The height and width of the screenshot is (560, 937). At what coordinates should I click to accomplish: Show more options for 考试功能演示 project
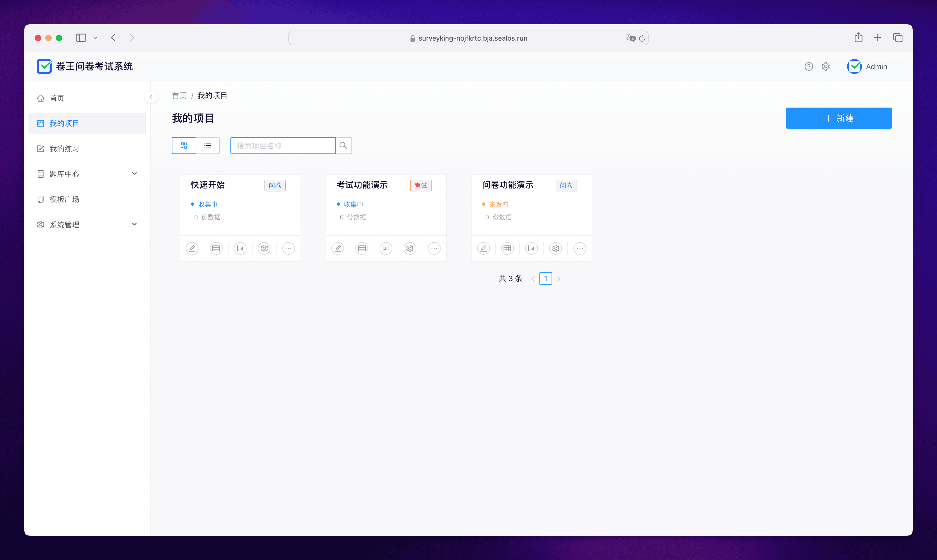click(434, 248)
